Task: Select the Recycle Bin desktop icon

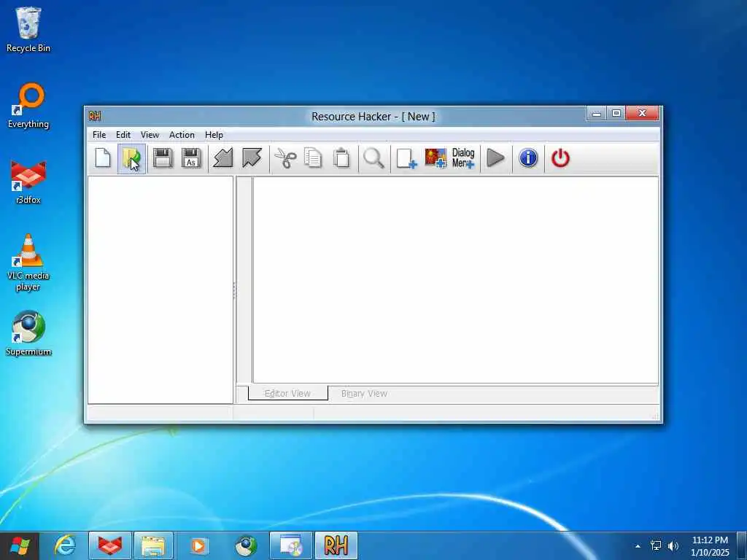Action: 28,30
